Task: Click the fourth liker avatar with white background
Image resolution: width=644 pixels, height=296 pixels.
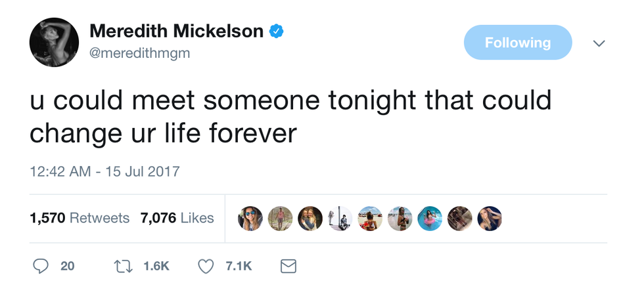Action: (x=340, y=219)
